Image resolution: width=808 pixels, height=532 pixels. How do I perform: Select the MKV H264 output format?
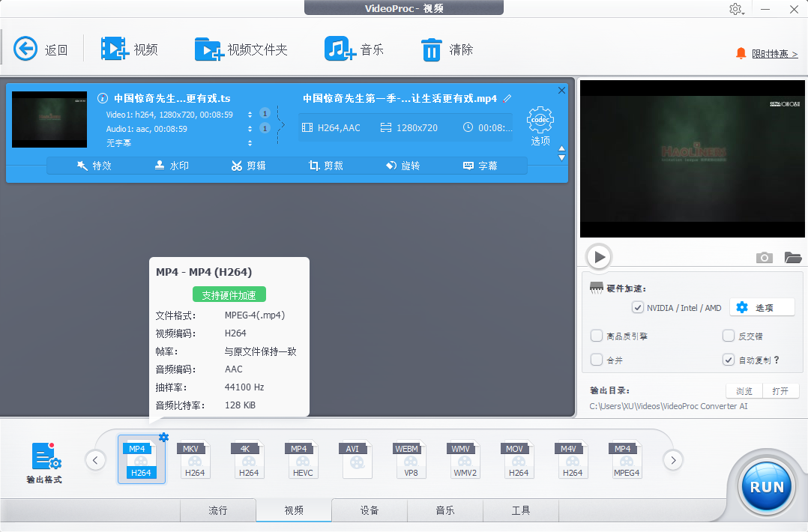[x=194, y=459]
